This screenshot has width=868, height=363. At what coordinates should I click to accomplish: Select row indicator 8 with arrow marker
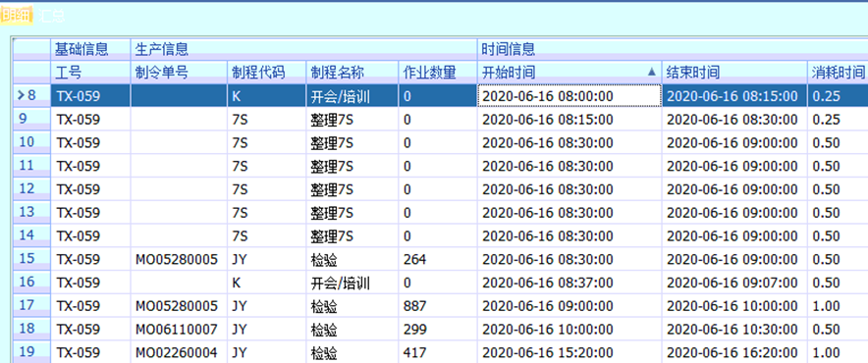(x=31, y=96)
